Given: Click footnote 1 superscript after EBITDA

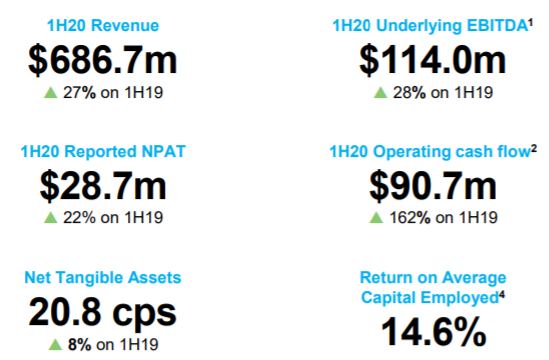Looking at the screenshot, I should click(x=530, y=23).
